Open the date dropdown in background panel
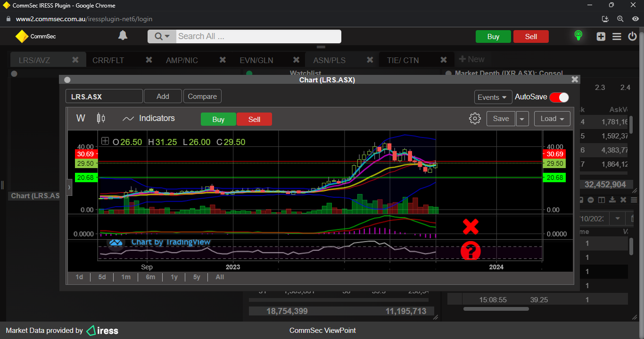The height and width of the screenshot is (339, 644). coord(617,219)
